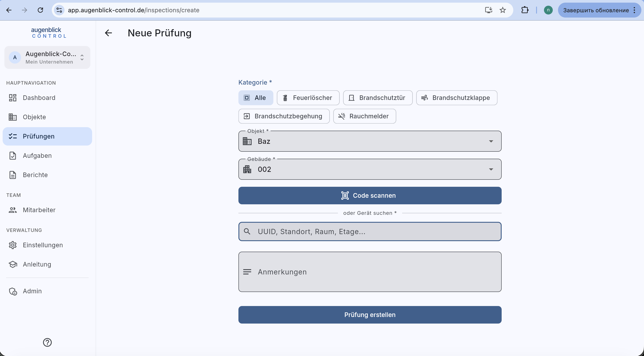Click the Dashboard grid icon

13,98
